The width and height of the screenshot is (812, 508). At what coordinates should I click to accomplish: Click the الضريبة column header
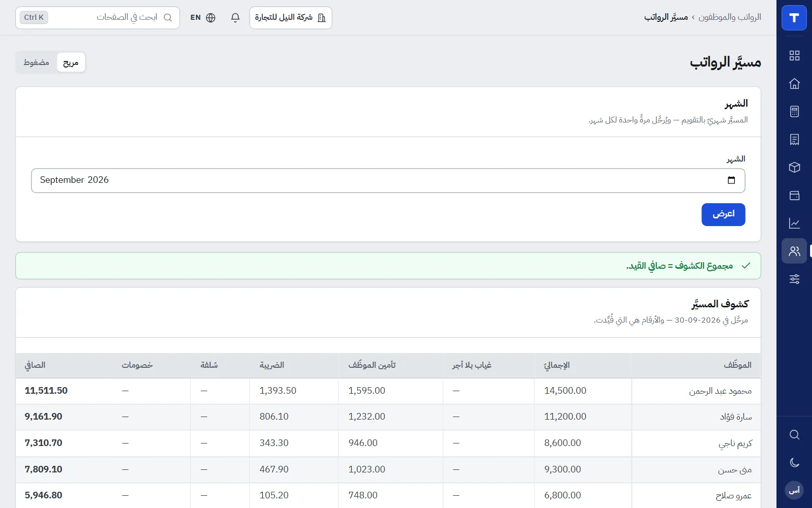(272, 365)
